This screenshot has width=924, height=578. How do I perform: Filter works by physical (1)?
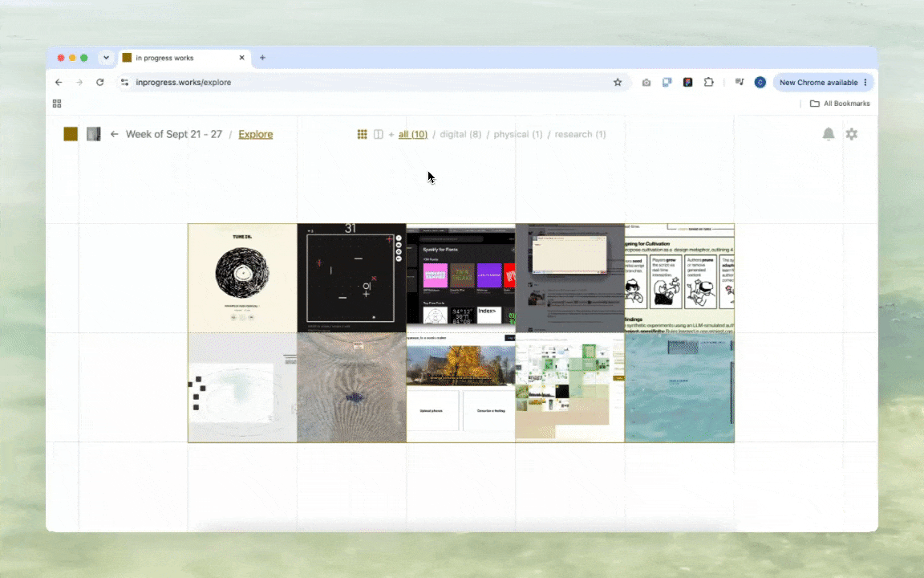(518, 135)
